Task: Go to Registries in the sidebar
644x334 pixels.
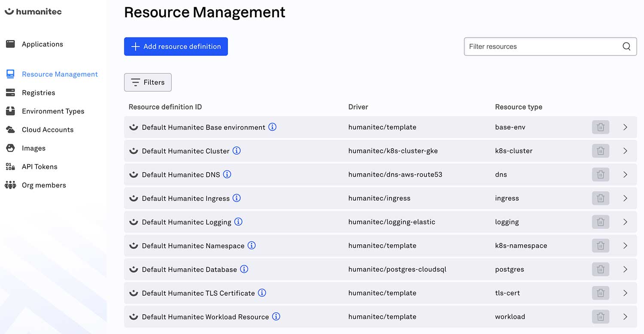Action: pyautogui.click(x=39, y=92)
